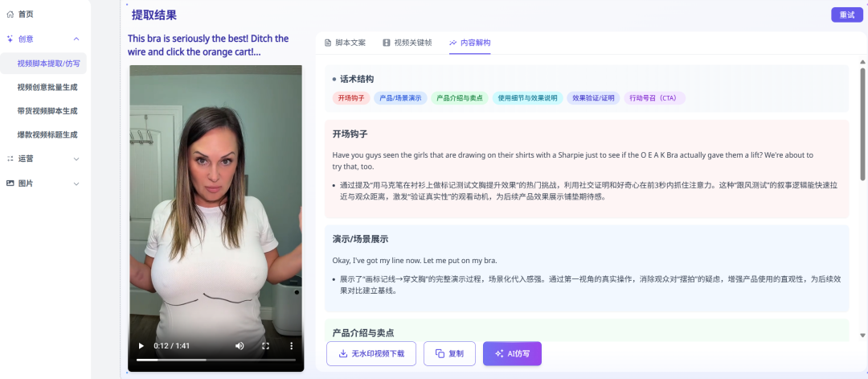The width and height of the screenshot is (868, 379).
Task: Click the 运营 grid icon in sidebar
Action: tap(10, 159)
